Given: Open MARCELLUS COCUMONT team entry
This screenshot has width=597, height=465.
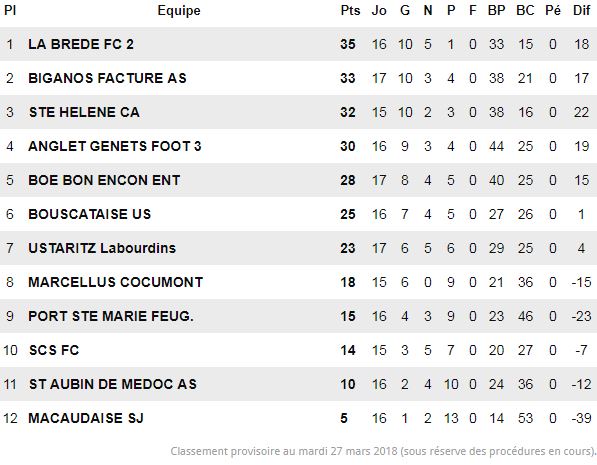Looking at the screenshot, I should [x=115, y=282].
